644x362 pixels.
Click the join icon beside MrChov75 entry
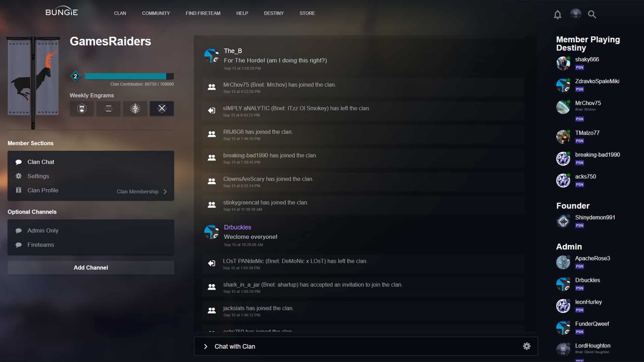[x=212, y=87]
